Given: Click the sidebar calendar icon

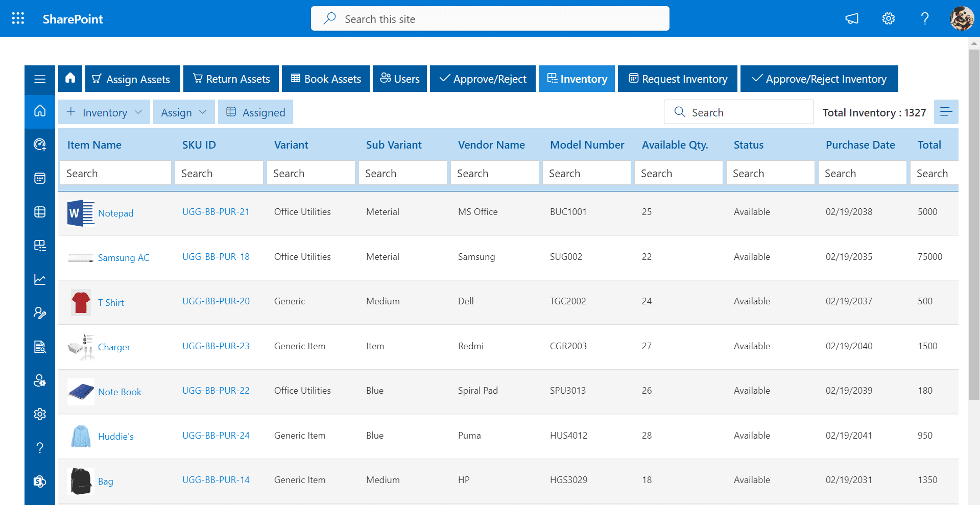Looking at the screenshot, I should [x=40, y=178].
